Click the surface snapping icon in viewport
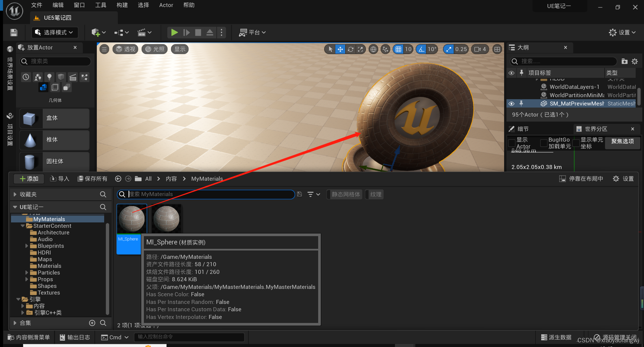Screen dimensions: 644x347 [x=386, y=49]
